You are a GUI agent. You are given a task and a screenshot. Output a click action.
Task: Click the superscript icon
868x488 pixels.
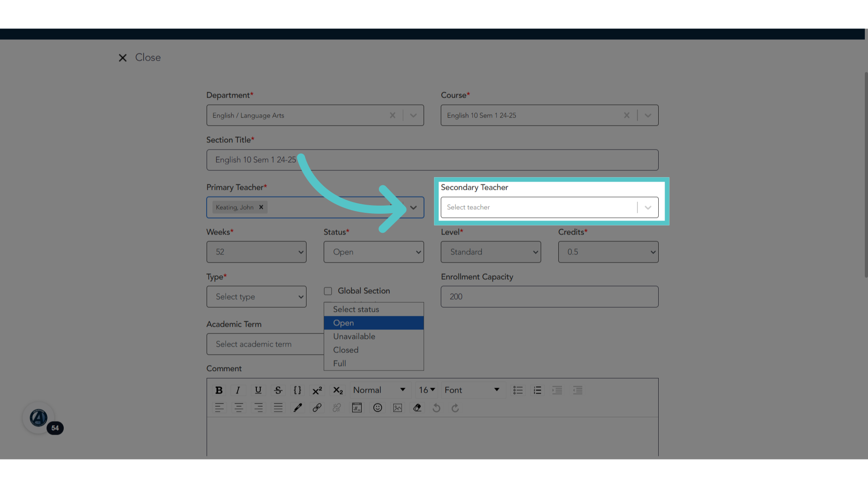[317, 390]
